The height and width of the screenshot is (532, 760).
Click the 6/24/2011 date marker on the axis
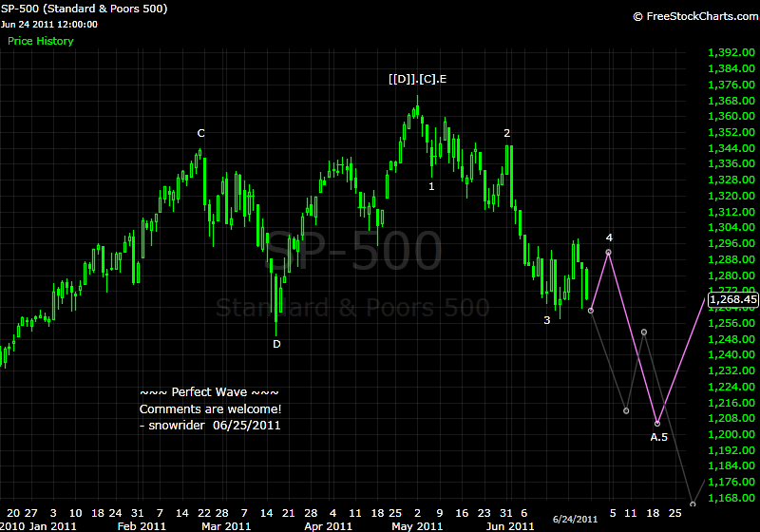(x=576, y=519)
